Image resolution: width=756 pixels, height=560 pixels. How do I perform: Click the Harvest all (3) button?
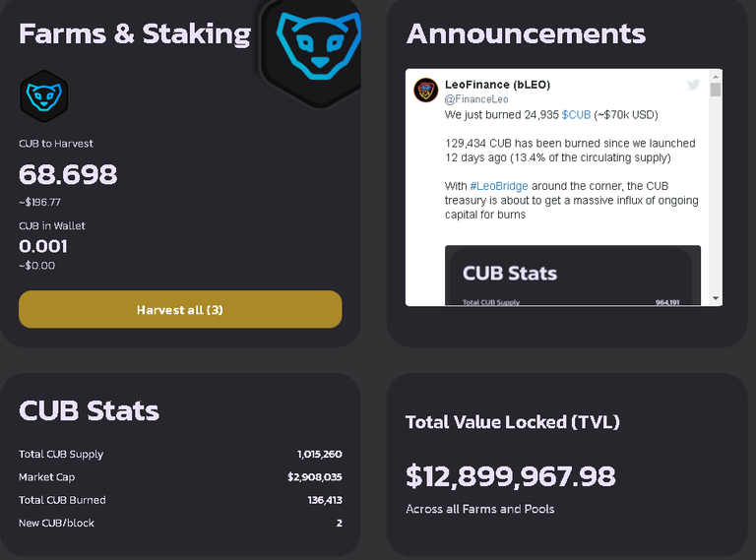click(180, 309)
